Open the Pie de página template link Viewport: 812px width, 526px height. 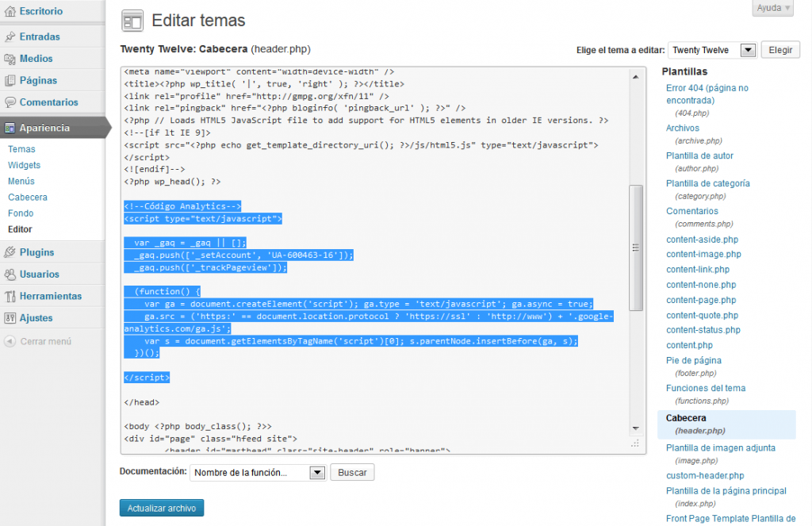pos(693,360)
